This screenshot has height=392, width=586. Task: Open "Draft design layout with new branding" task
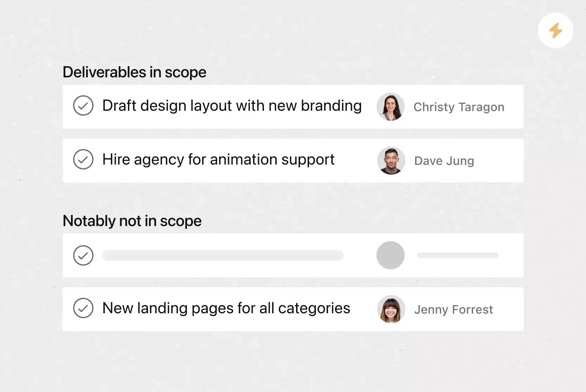pos(232,106)
